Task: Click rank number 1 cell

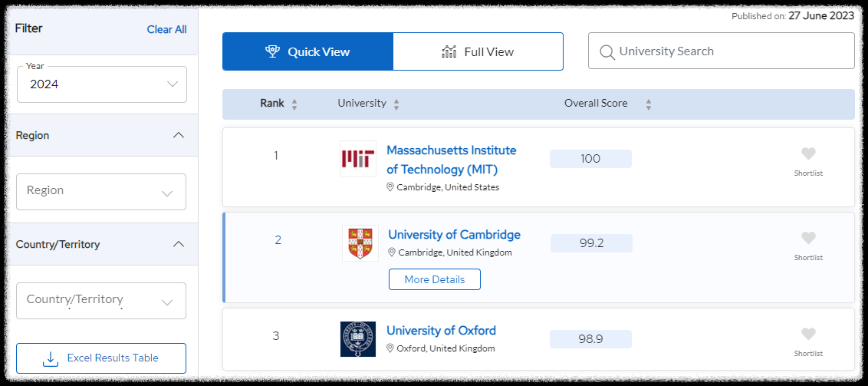Action: [x=276, y=156]
